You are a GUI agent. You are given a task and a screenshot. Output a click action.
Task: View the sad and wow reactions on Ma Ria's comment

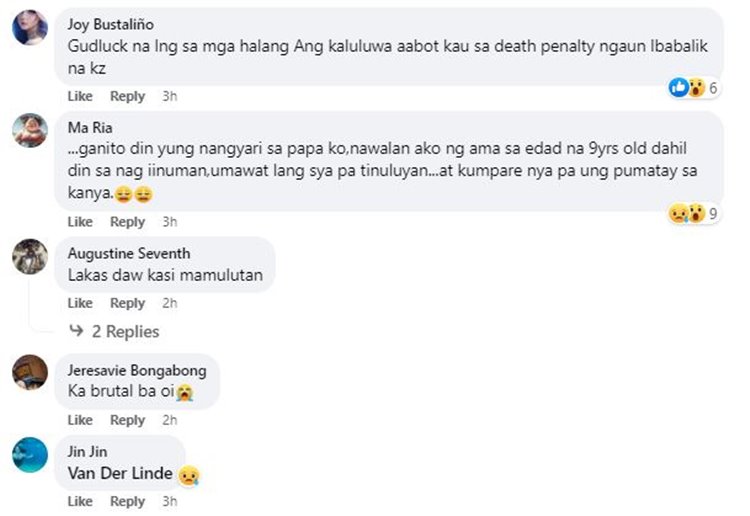(x=687, y=213)
